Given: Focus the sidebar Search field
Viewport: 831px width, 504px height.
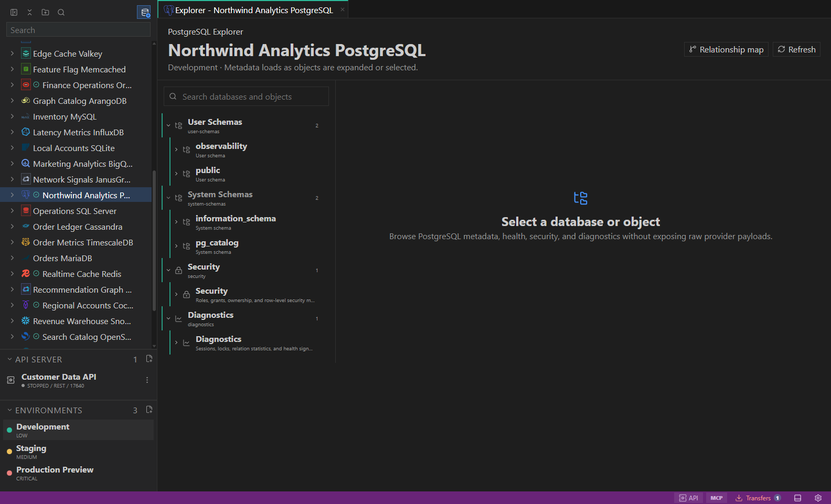Looking at the screenshot, I should (x=79, y=30).
